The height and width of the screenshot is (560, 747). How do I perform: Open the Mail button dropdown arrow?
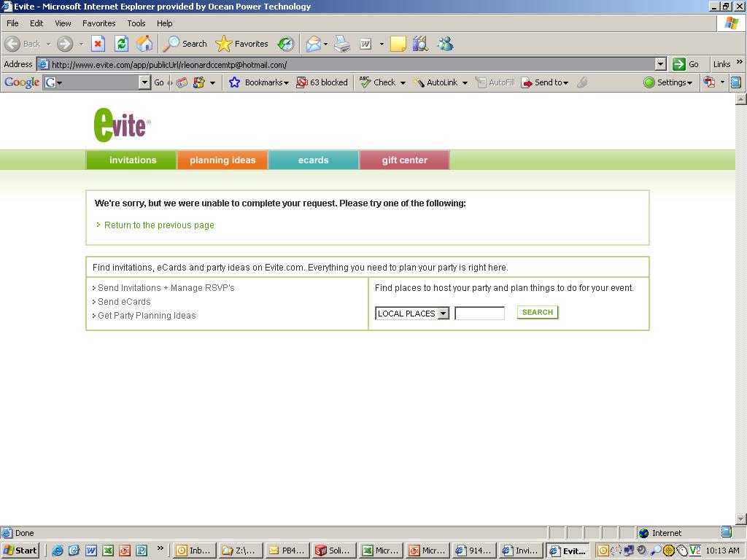[x=326, y=44]
